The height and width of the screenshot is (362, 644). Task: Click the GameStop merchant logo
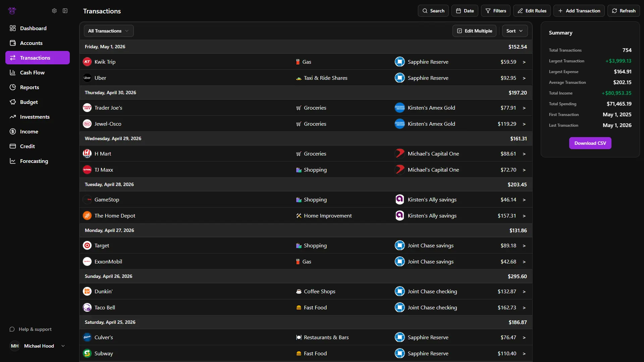[87, 199]
